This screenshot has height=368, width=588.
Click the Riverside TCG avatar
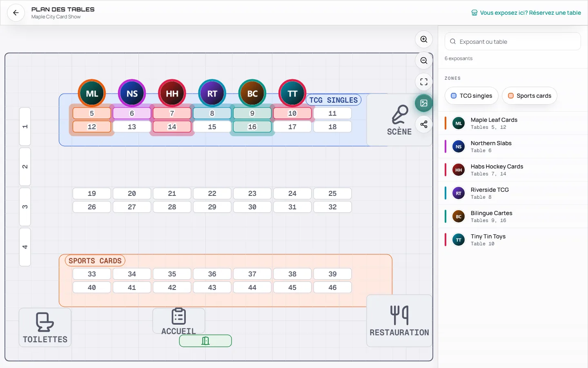pyautogui.click(x=459, y=193)
